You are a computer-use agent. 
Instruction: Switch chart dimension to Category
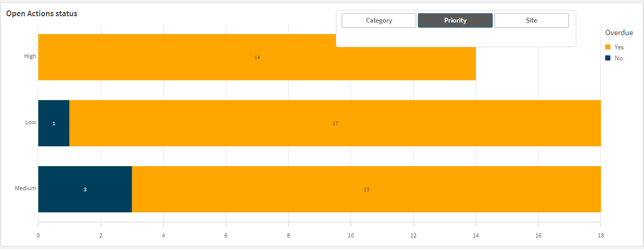(379, 20)
